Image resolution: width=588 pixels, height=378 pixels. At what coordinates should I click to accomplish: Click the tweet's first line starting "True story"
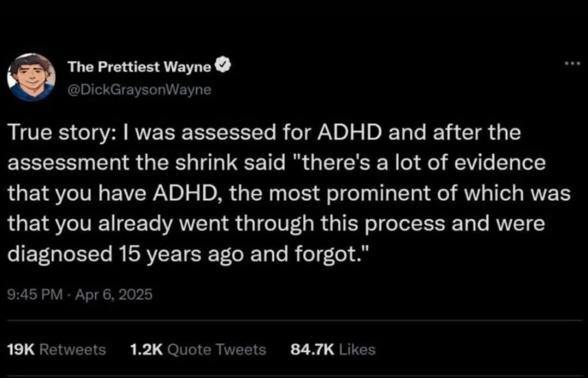coord(264,134)
